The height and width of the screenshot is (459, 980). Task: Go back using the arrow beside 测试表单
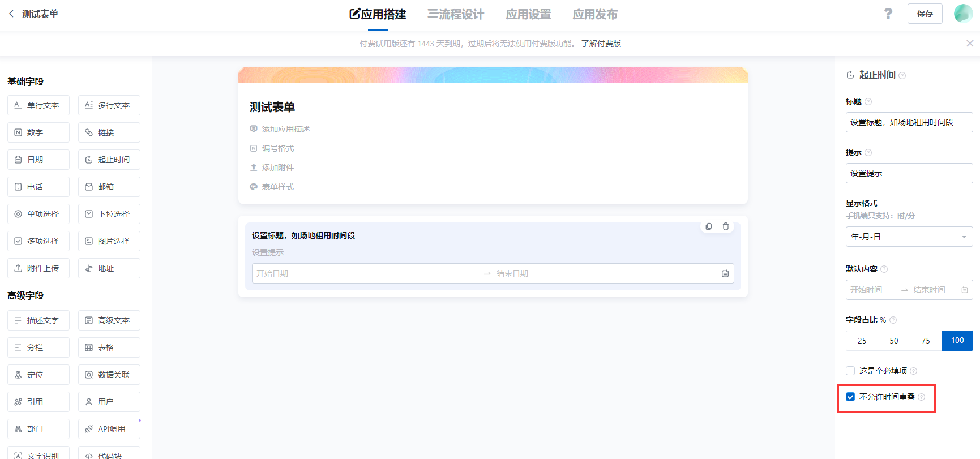tap(11, 14)
